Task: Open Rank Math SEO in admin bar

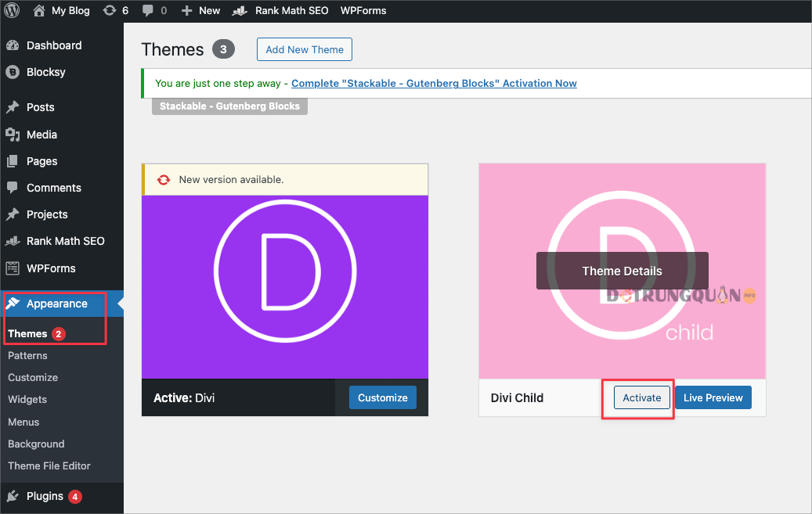Action: (x=291, y=10)
